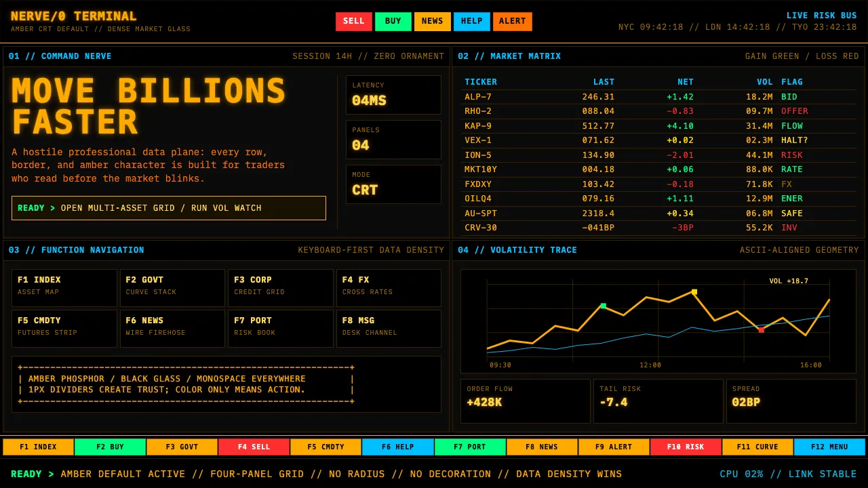Click F5 CMDTY in bottom function bar
Image resolution: width=868 pixels, height=488 pixels.
326,447
